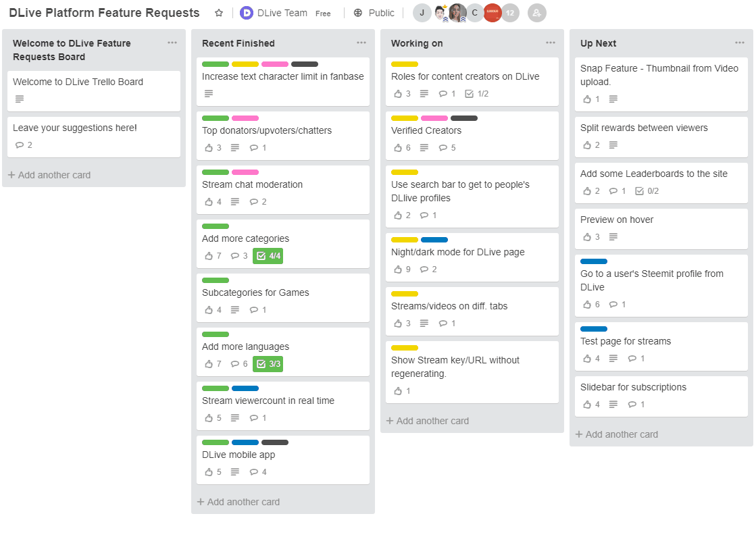Open member avatar labeled J
The image size is (756, 539).
pyautogui.click(x=422, y=13)
